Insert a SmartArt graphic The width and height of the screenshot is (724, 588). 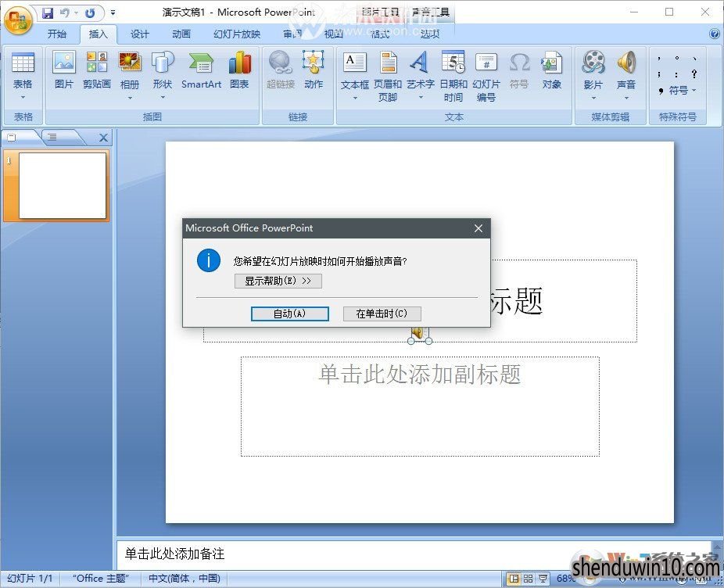click(201, 70)
